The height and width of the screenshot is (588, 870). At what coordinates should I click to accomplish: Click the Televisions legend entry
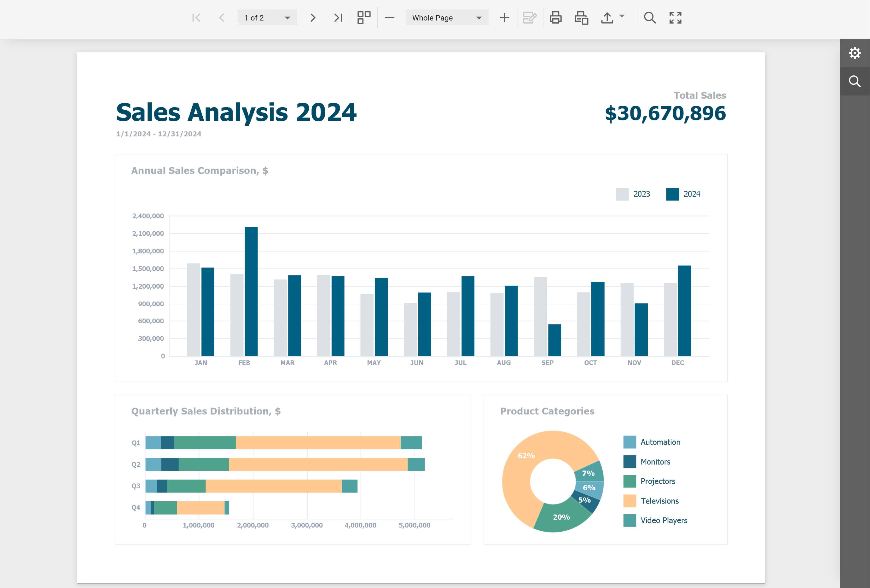[659, 501]
